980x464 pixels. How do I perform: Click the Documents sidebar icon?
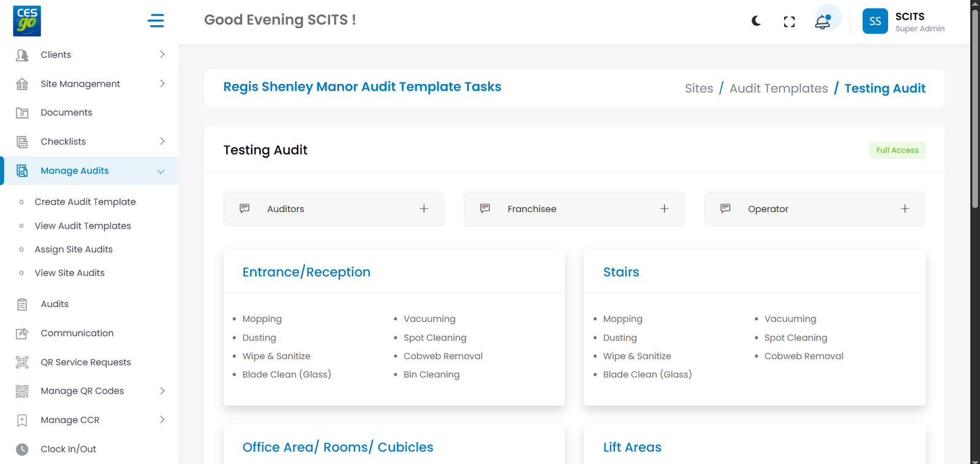tap(22, 113)
